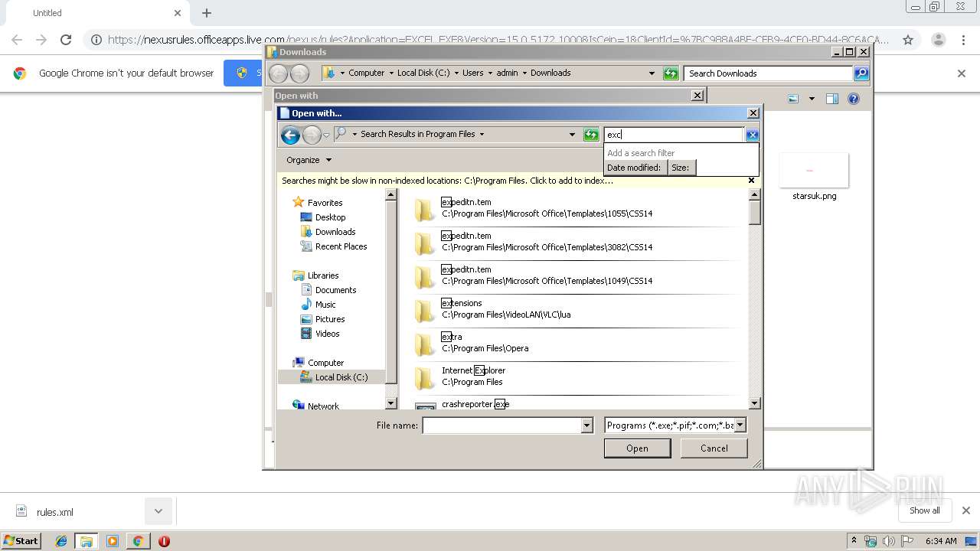Open a new Chrome tab
The height and width of the screenshot is (551, 980).
tap(206, 13)
